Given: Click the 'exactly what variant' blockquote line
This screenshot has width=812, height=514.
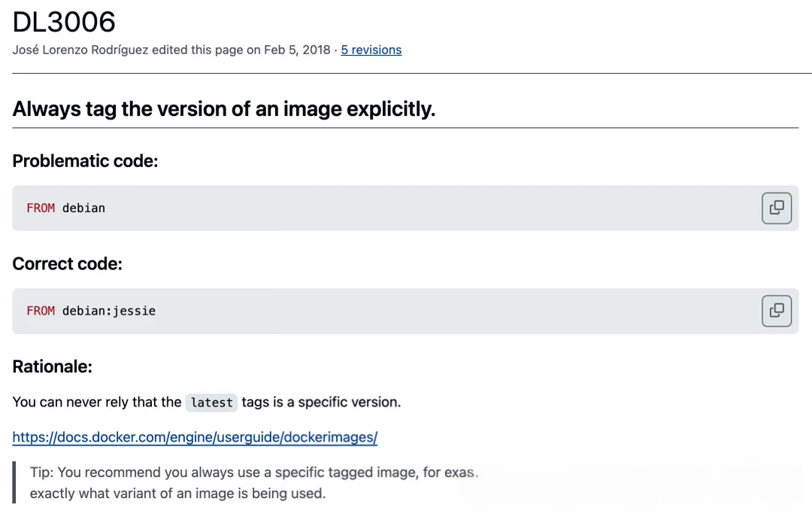Looking at the screenshot, I should coord(177,494).
